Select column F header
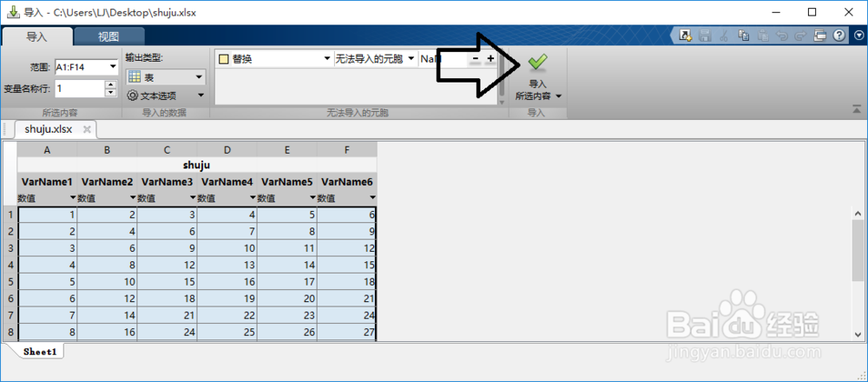Image resolution: width=868 pixels, height=382 pixels. (347, 149)
